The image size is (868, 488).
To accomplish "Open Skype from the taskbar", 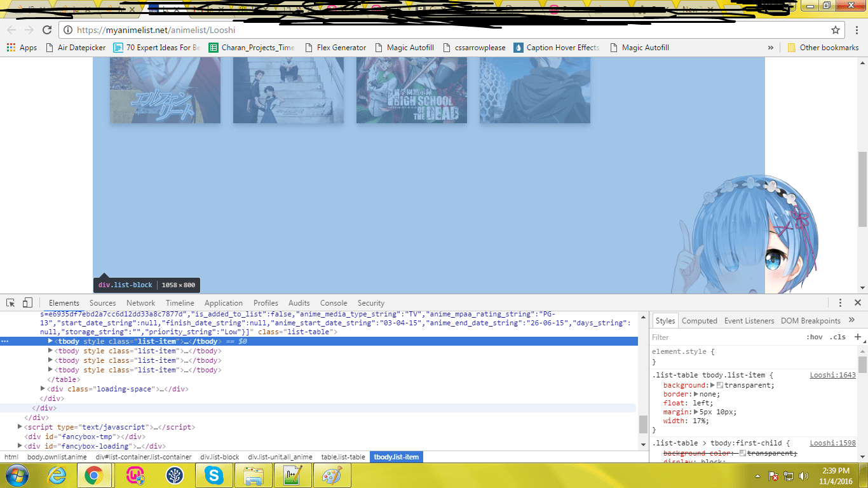I will [214, 475].
